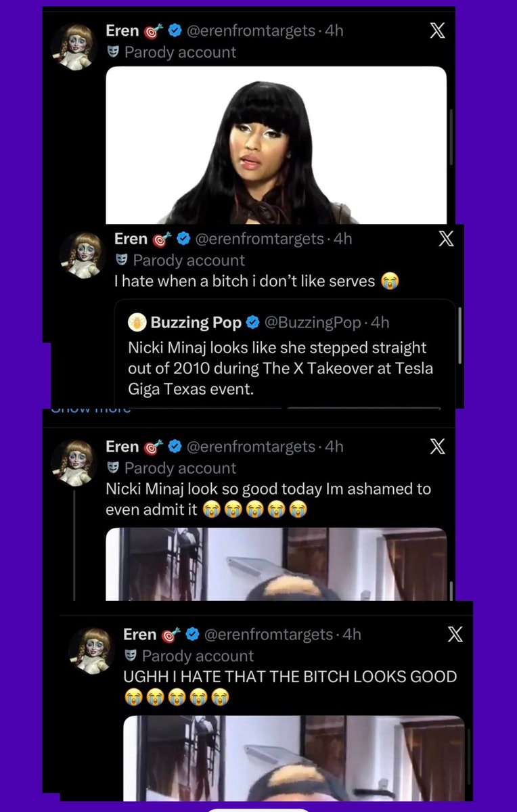Viewport: 517px width, 812px height.
Task: Click the cut-off "Show more" link
Action: tap(91, 409)
